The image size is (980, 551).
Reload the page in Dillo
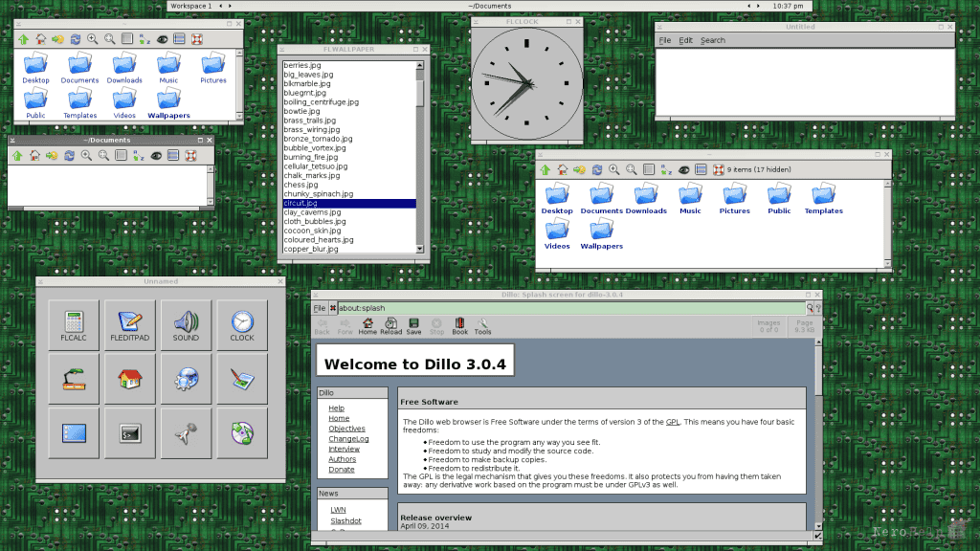pos(390,326)
